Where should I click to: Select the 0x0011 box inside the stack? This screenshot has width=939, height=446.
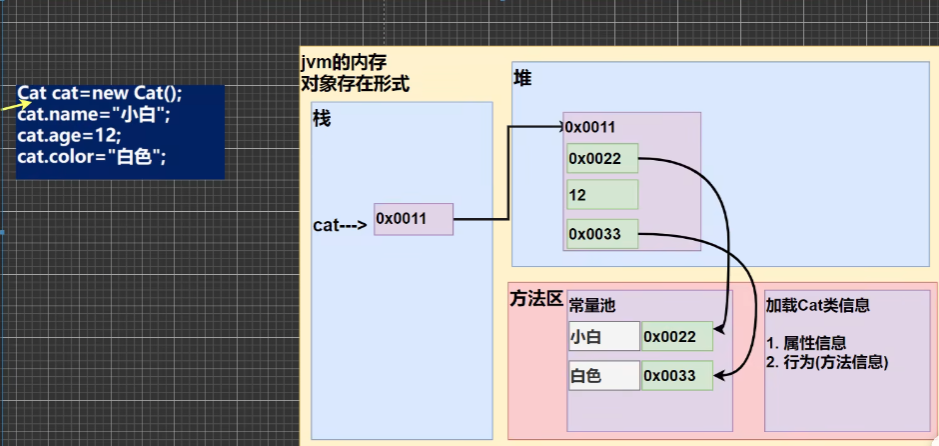(414, 219)
